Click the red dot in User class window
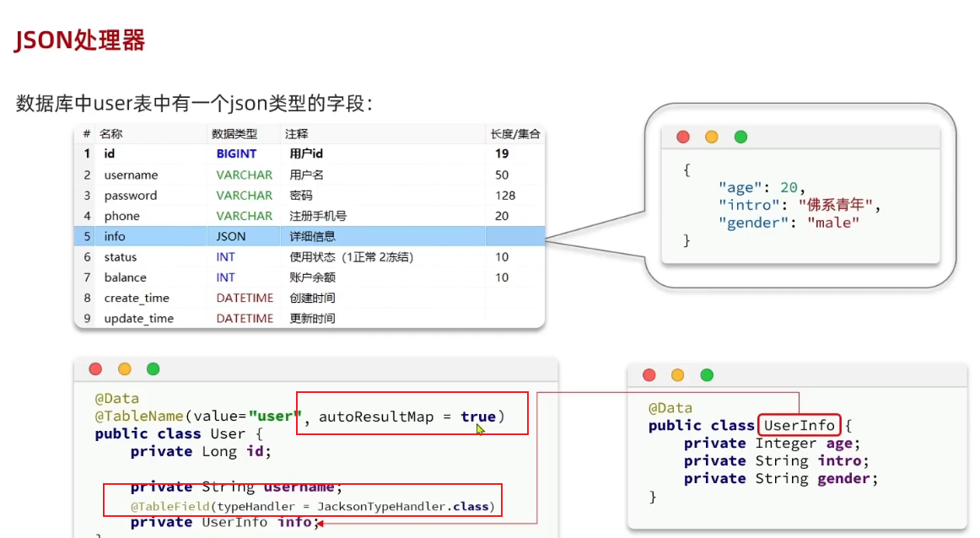The height and width of the screenshot is (538, 980). pyautogui.click(x=95, y=369)
